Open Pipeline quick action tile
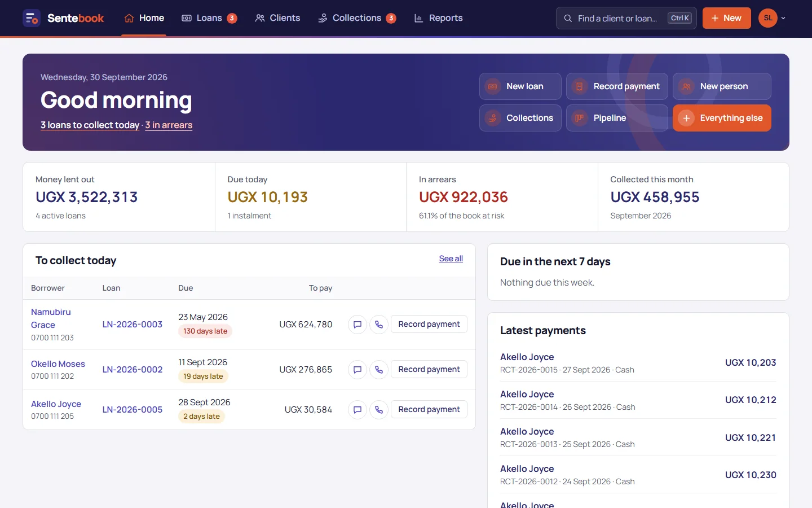Screen dimensions: 812x508 [617, 118]
